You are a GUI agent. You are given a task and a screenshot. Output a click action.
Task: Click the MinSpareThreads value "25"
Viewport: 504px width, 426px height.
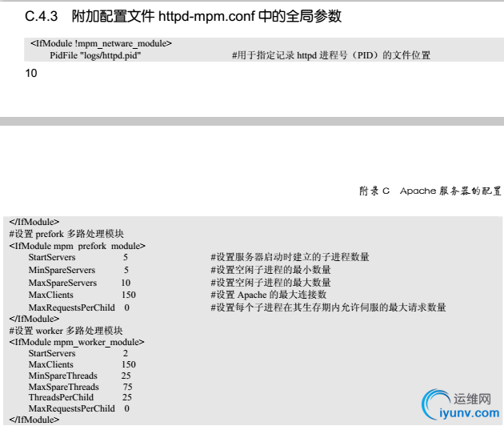(x=126, y=376)
